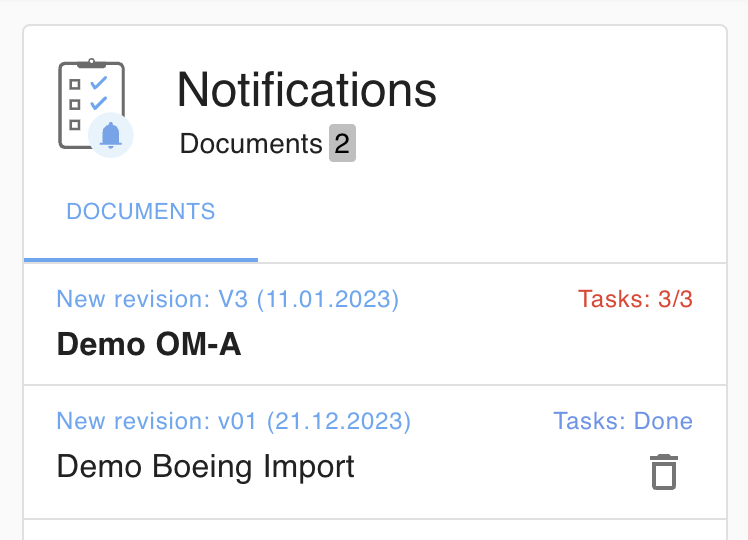Image resolution: width=748 pixels, height=540 pixels.
Task: Click the red Tasks: 3/3 status
Action: pyautogui.click(x=635, y=299)
